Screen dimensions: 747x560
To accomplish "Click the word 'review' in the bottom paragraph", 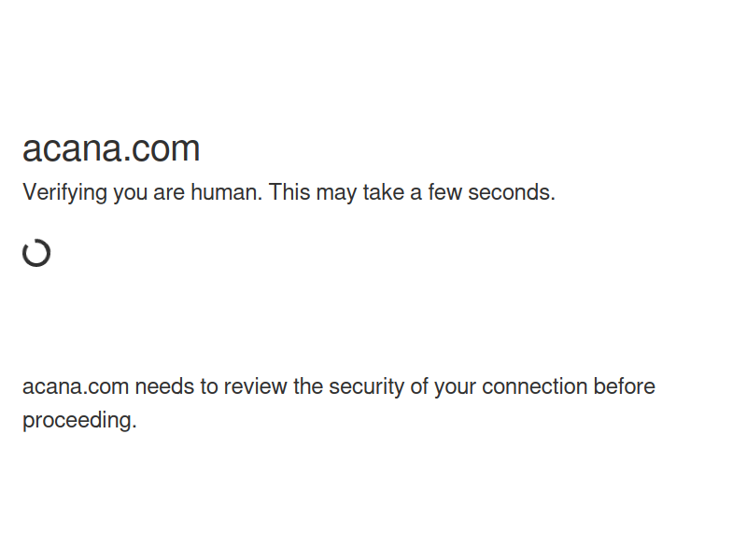I will [x=255, y=386].
